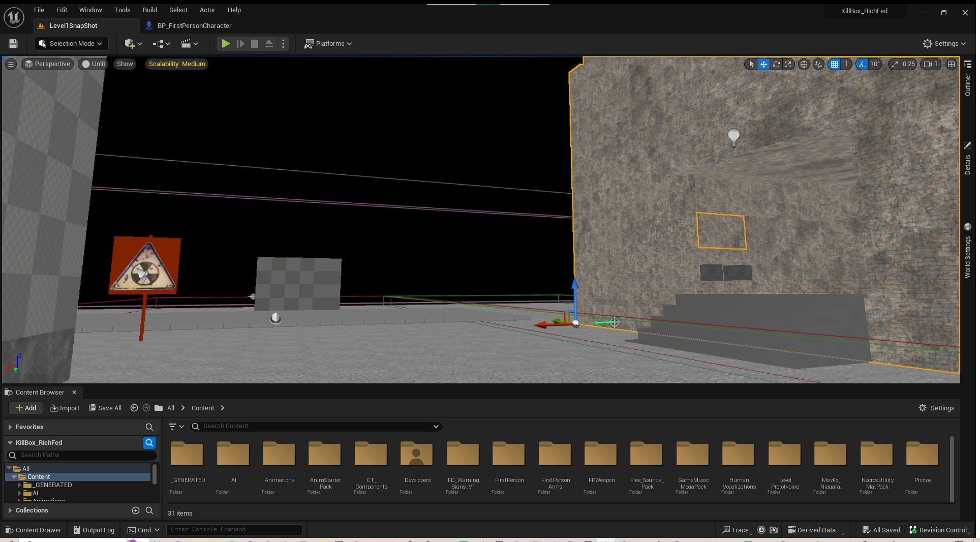Activate the Select objects cursor tool

[x=751, y=64]
